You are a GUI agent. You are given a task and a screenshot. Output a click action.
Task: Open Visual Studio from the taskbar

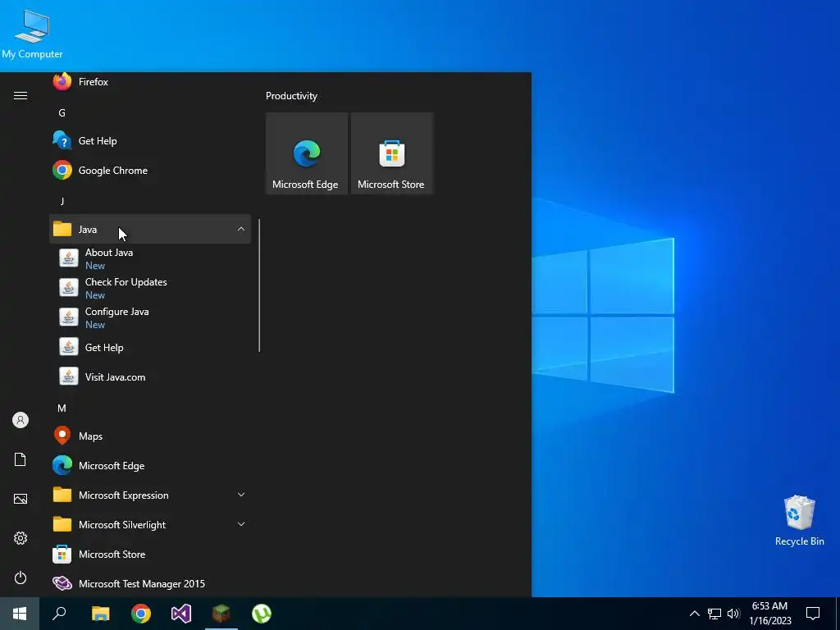[x=181, y=614]
